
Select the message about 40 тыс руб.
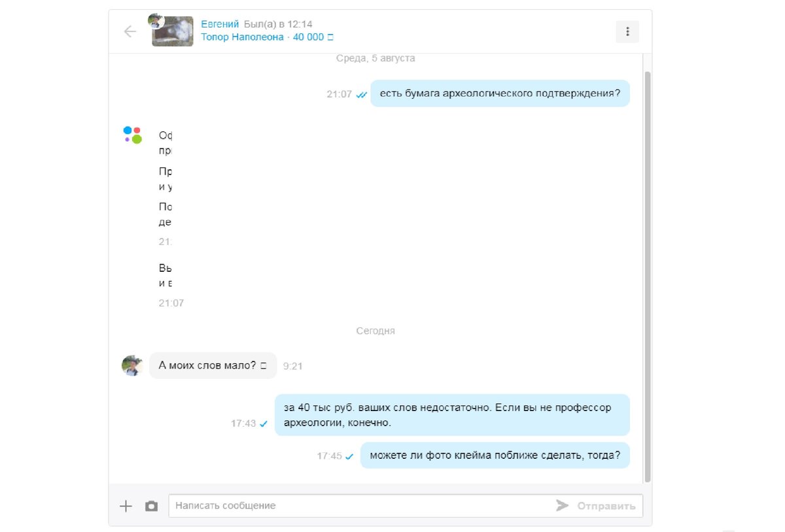(452, 415)
